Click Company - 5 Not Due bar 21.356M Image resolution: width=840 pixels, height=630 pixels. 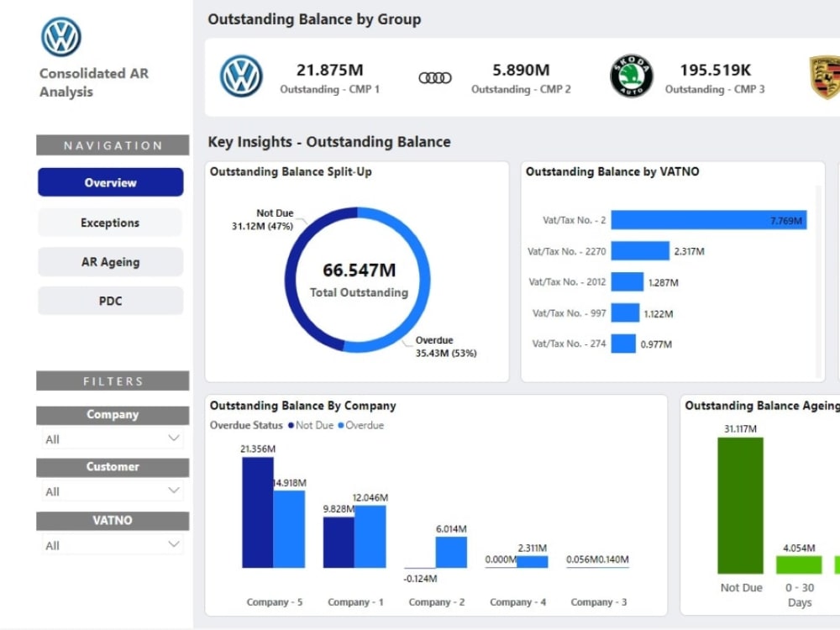point(258,512)
